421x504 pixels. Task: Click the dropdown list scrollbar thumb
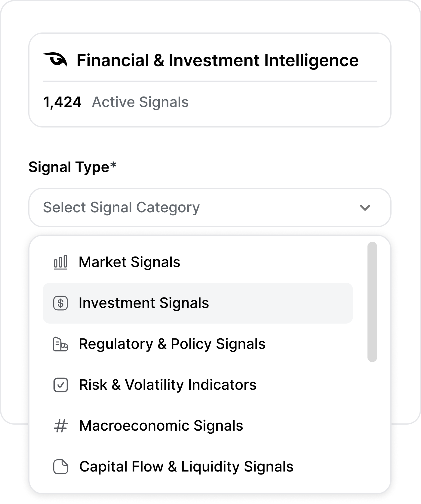pyautogui.click(x=372, y=302)
